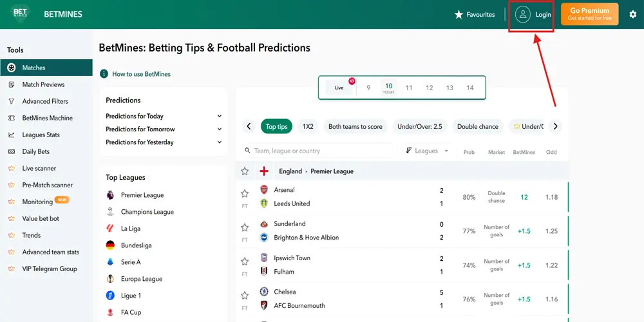This screenshot has width=644, height=322.
Task: Open Advanced Filters in Tools sidebar
Action: (45, 101)
